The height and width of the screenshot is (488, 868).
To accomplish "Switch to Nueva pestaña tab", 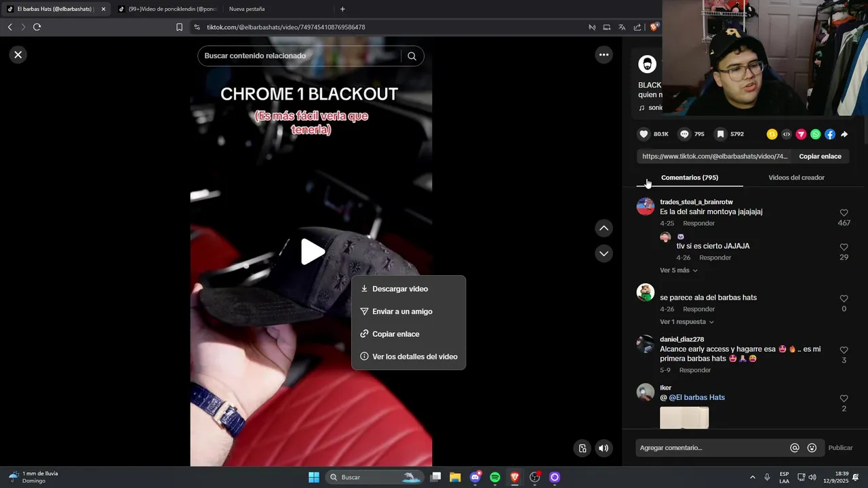I will pos(247,9).
